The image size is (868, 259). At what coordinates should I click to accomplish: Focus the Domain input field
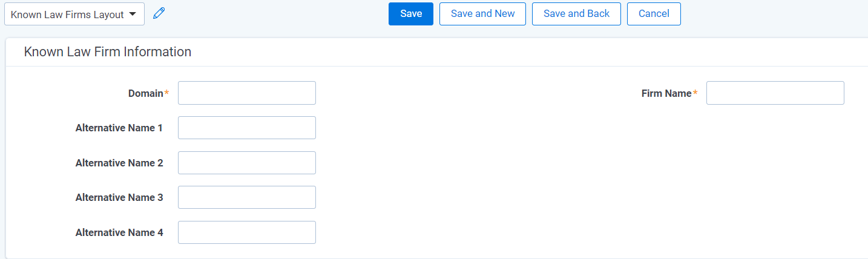(x=247, y=93)
